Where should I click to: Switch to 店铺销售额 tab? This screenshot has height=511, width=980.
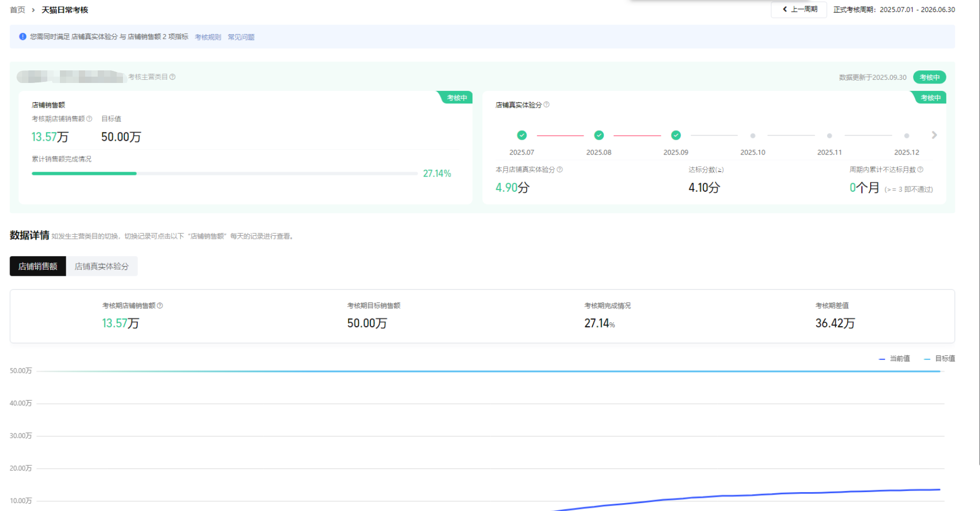[38, 266]
